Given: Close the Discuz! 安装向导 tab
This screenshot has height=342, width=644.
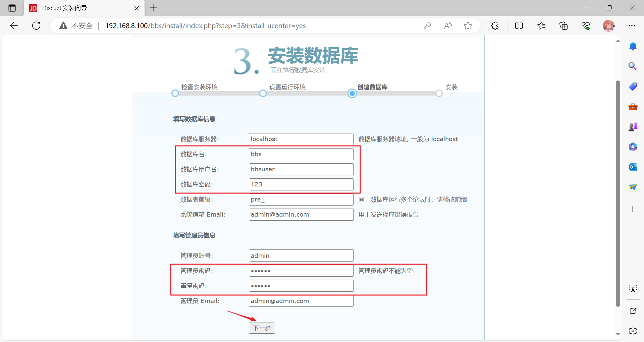Looking at the screenshot, I should [137, 8].
